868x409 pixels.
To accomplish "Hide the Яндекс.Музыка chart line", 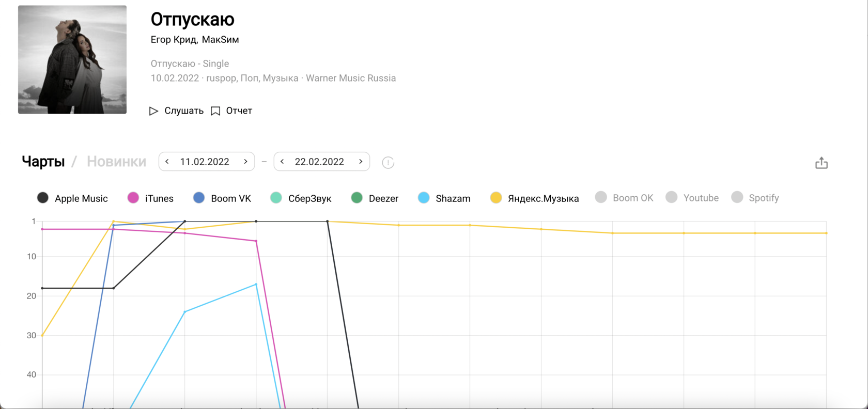I will point(534,198).
